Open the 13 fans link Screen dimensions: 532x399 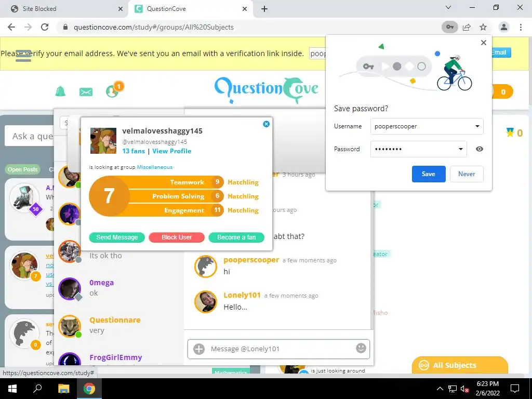point(134,151)
